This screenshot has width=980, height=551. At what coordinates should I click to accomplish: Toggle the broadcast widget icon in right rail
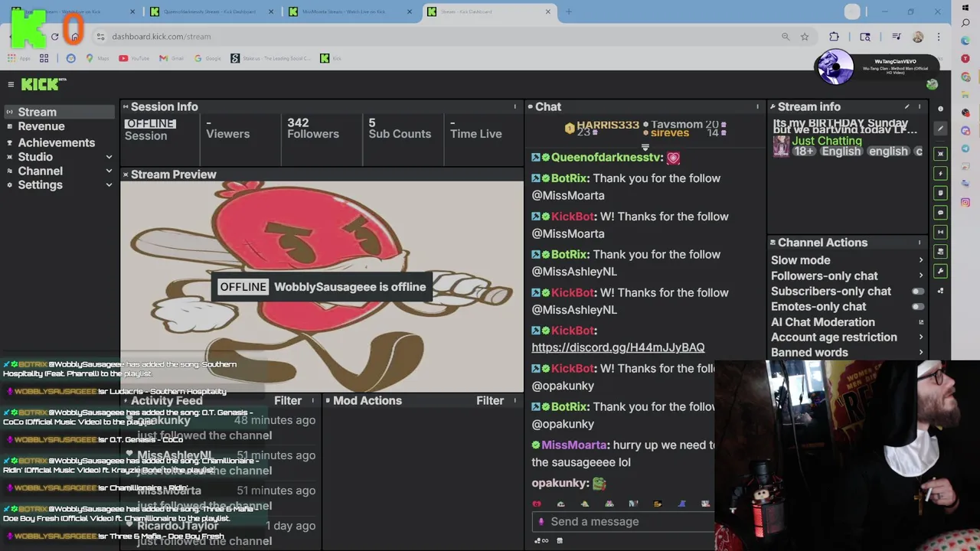click(x=941, y=232)
